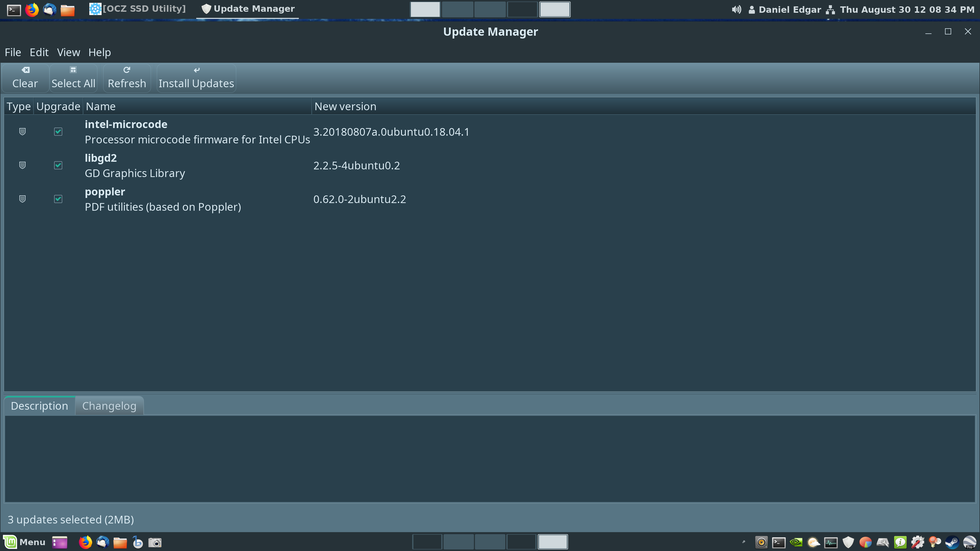Screen dimensions: 980x551
Task: Click the Clear toolbar button
Action: pos(25,78)
